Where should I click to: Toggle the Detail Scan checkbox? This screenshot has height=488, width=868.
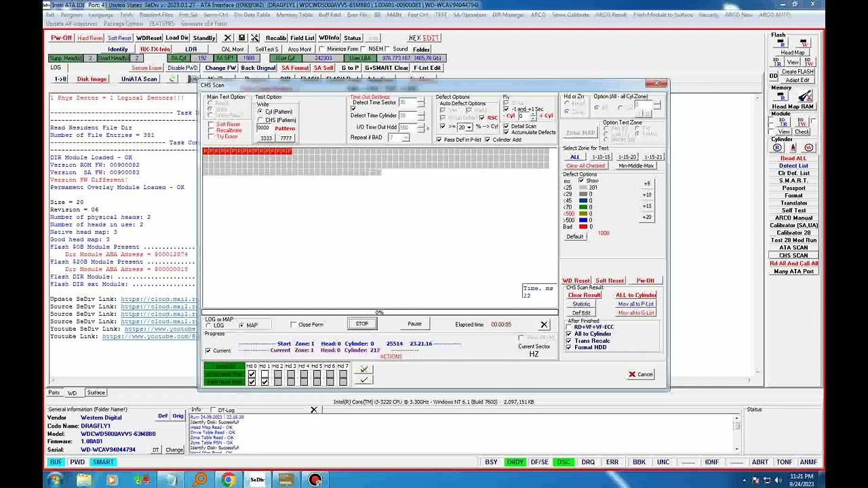coord(506,126)
